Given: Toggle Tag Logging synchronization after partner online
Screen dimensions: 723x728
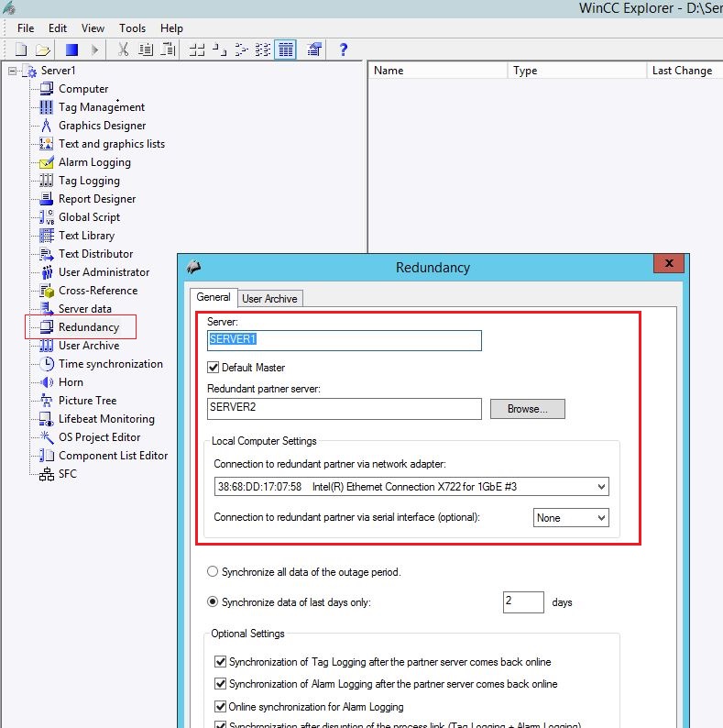Looking at the screenshot, I should pos(221,662).
